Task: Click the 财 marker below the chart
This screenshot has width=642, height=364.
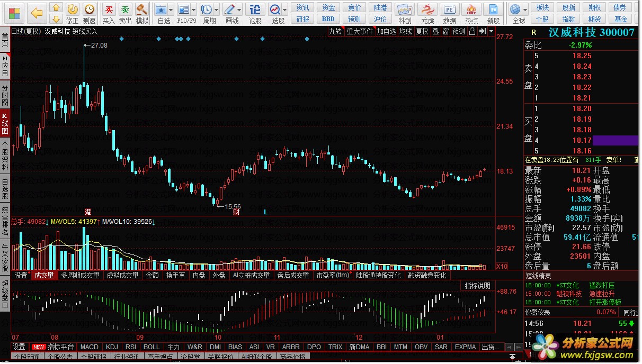Action: click(236, 212)
